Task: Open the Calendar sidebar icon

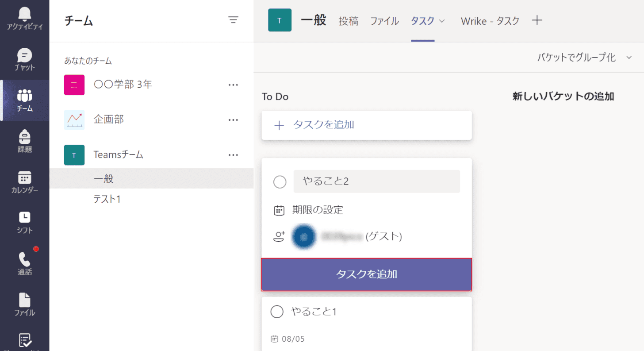Action: coord(25,177)
